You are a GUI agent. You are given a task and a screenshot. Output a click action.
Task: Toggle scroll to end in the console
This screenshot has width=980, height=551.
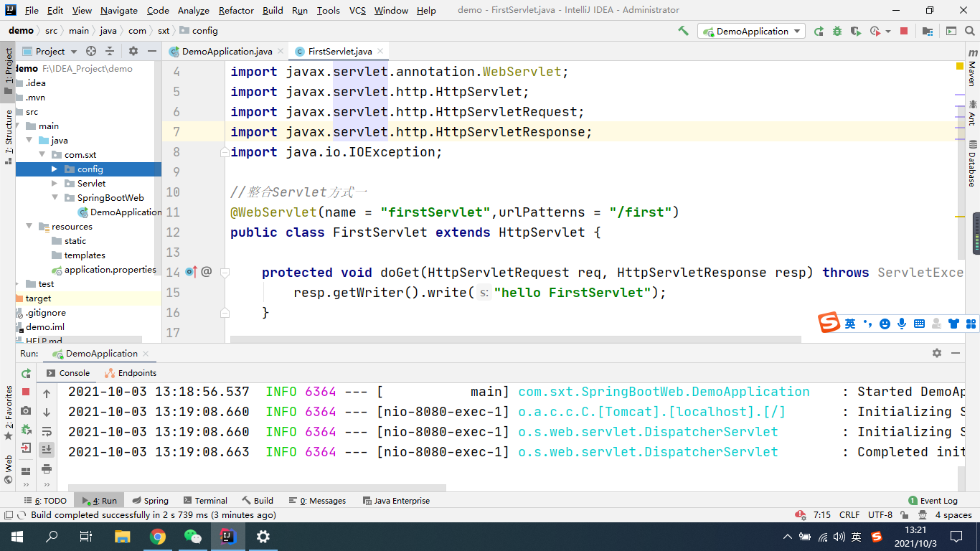click(47, 449)
